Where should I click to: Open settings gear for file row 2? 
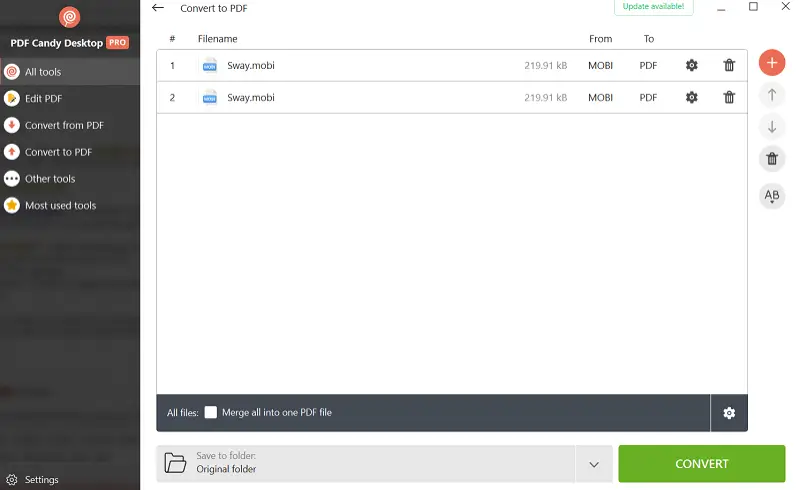coord(691,97)
